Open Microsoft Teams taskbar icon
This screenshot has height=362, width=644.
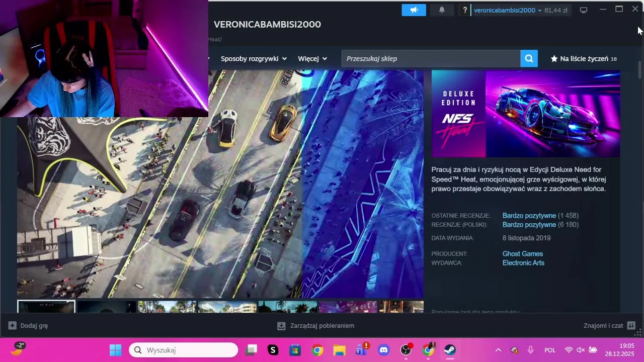[361, 350]
